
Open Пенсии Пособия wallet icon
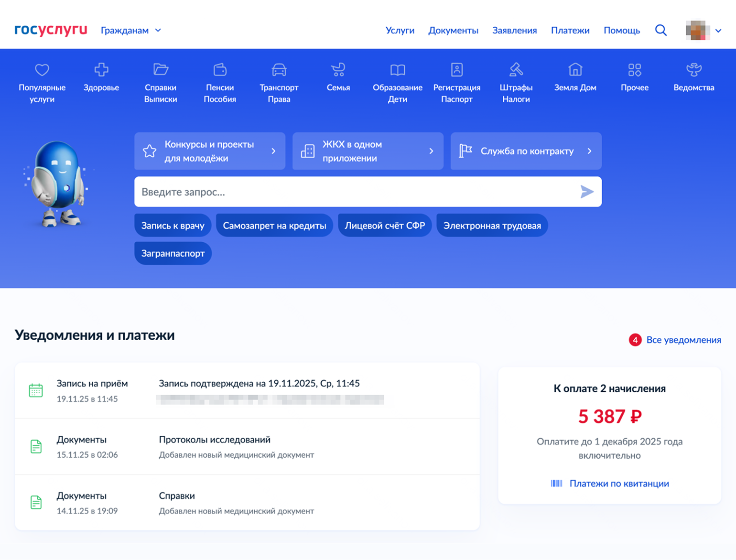tap(220, 70)
